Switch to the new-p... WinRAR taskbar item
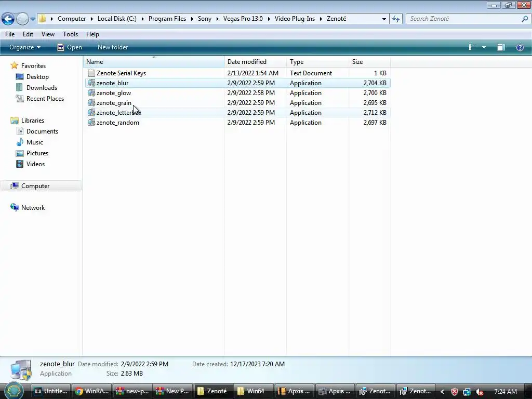 pyautogui.click(x=132, y=391)
